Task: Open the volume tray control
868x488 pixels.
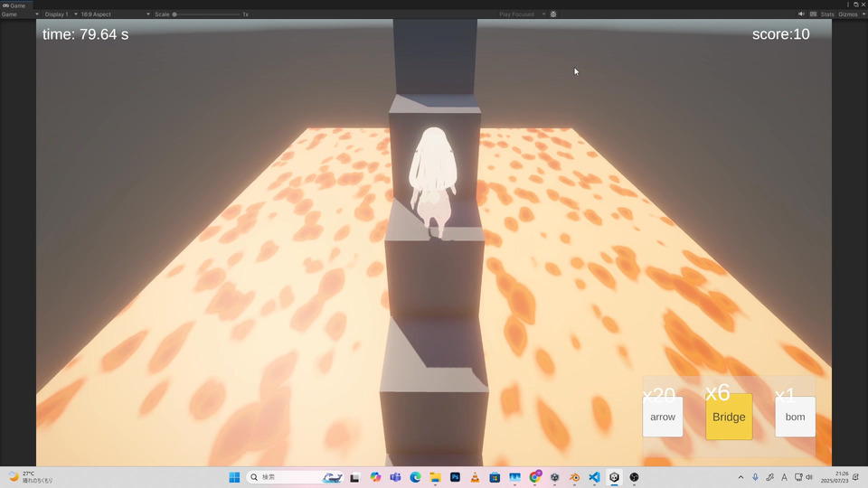Action: click(x=808, y=477)
